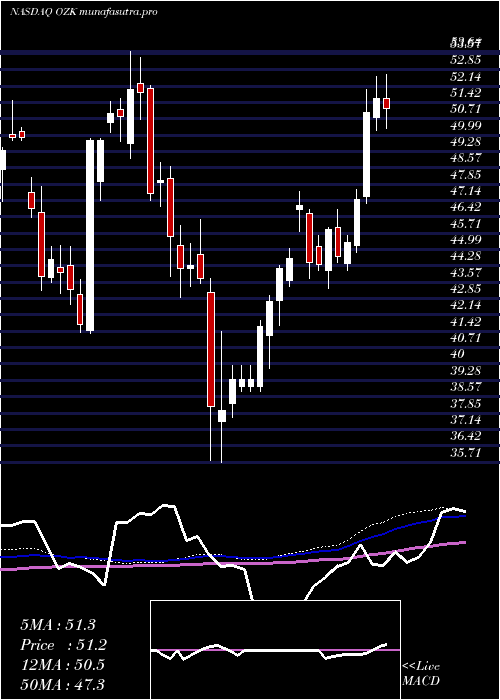The width and height of the screenshot is (500, 700).
Task: Click the 49.28 price axis label
Action: [466, 142]
